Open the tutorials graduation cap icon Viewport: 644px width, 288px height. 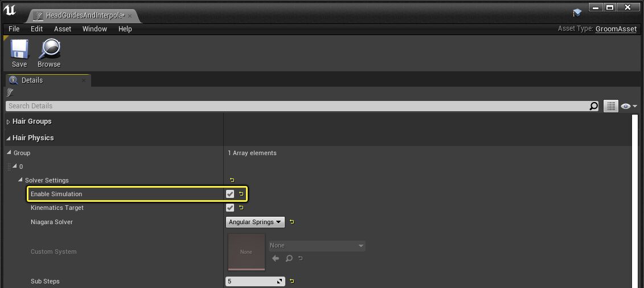click(x=577, y=13)
